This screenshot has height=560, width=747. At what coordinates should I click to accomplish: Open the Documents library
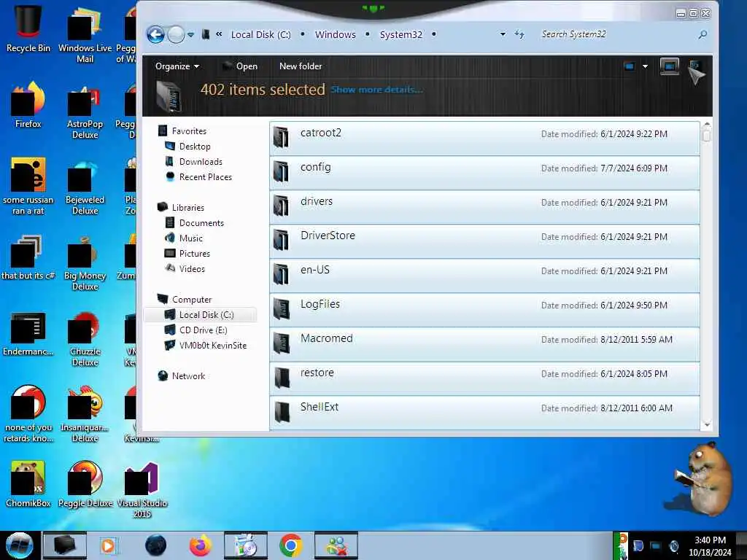(201, 223)
